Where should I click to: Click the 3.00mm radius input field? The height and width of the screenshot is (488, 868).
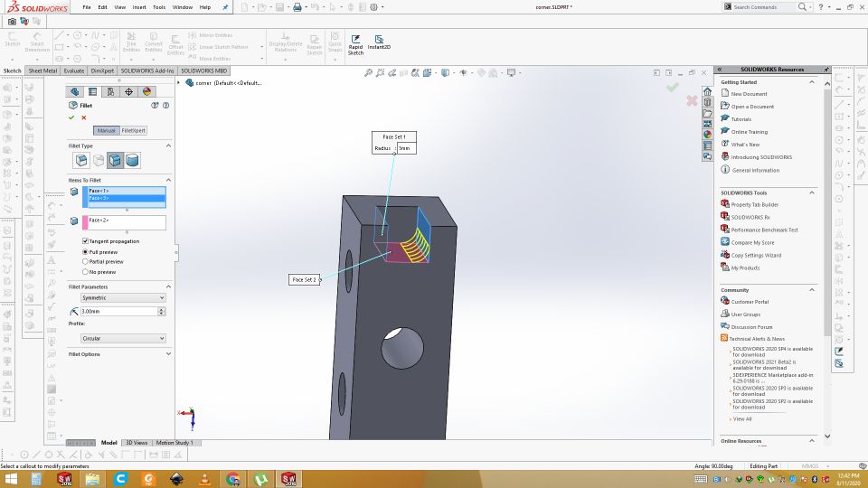[119, 312]
